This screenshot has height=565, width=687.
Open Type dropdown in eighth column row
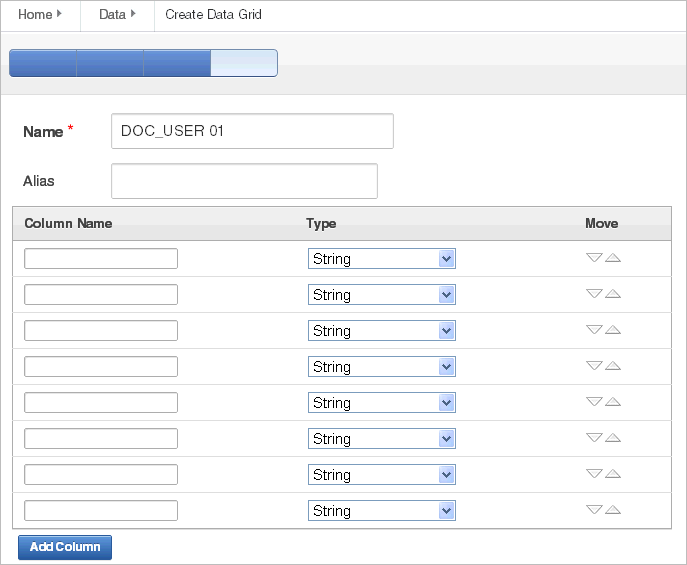pos(382,510)
